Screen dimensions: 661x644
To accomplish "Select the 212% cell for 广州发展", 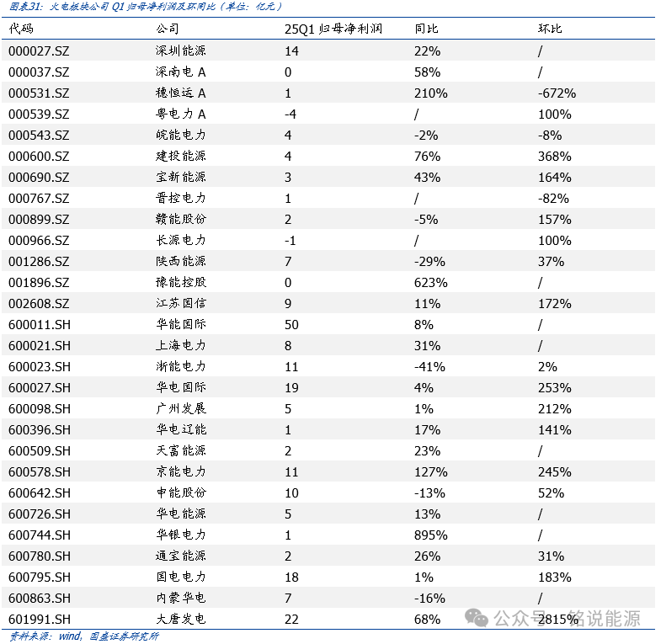I will pyautogui.click(x=555, y=409).
